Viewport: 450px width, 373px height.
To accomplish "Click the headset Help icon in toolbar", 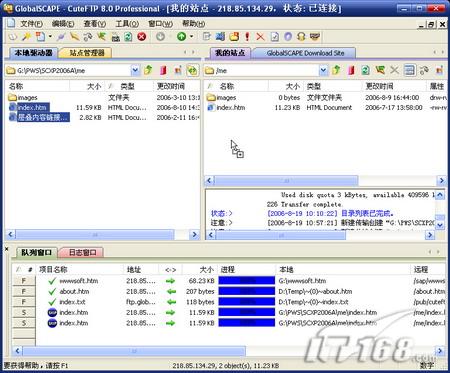I will (x=301, y=37).
